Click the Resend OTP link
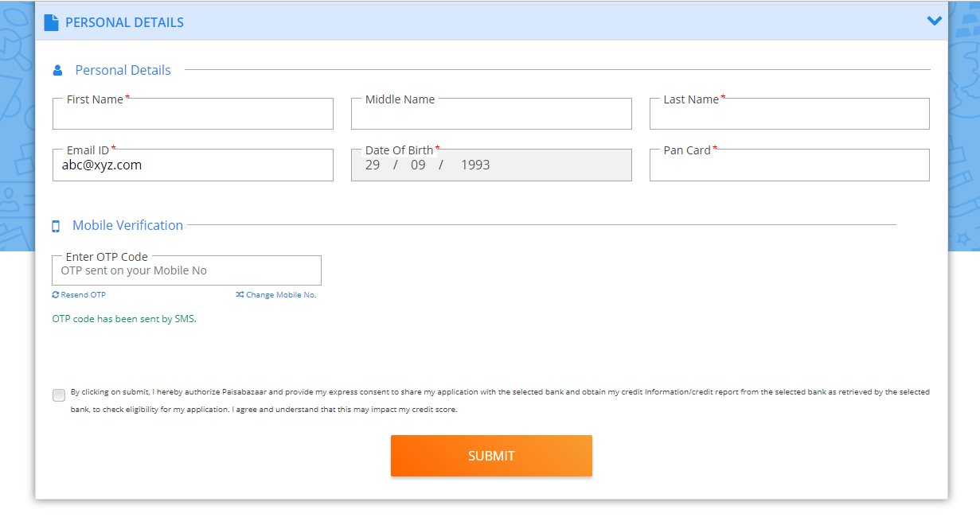 tap(79, 295)
